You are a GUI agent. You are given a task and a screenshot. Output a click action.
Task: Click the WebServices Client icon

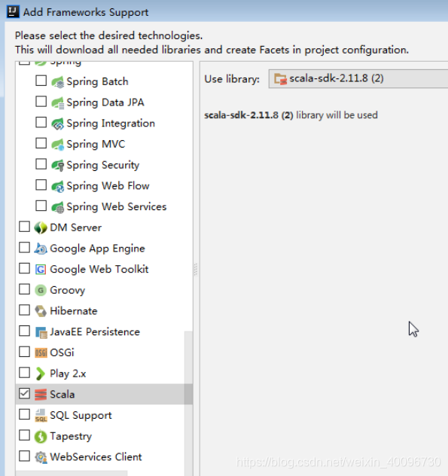tap(41, 457)
